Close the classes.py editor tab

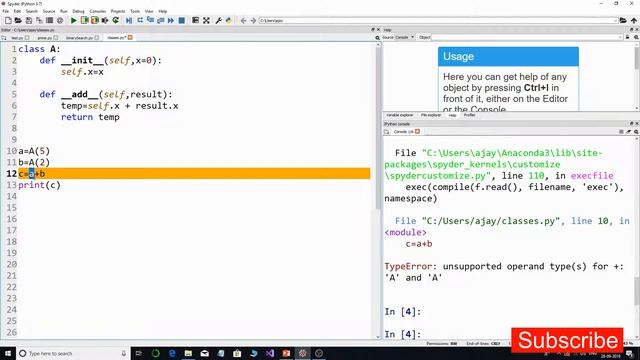pos(130,38)
